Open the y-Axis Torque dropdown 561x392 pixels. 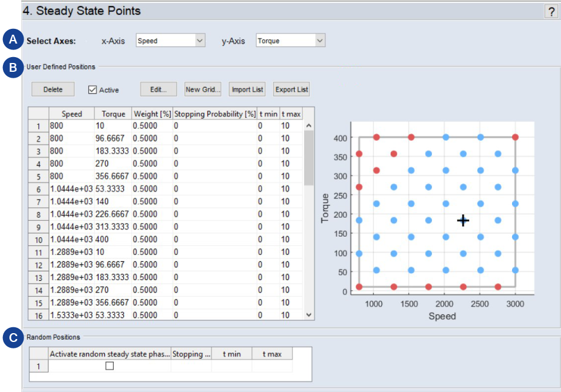click(291, 41)
